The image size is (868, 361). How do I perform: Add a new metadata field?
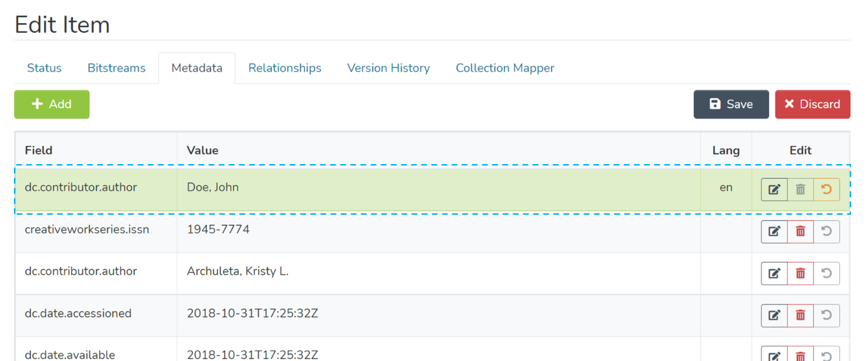[x=52, y=105]
